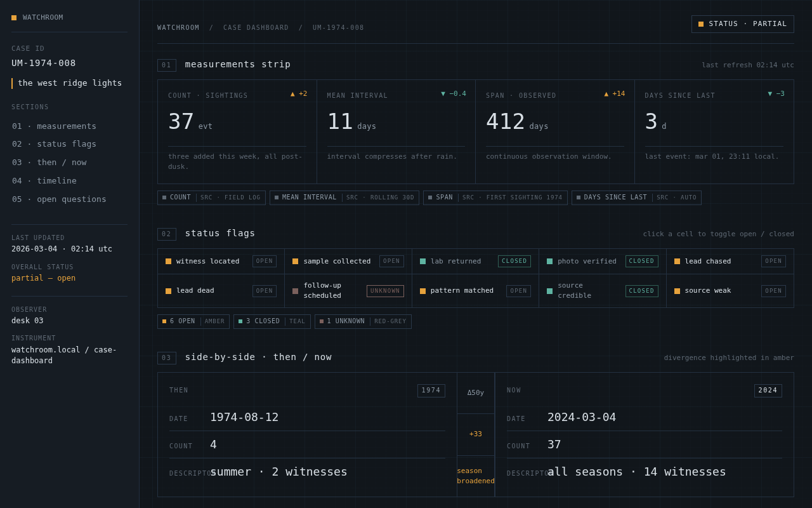Click the west ridge lights case title
812x508 pixels.
[x=70, y=83]
